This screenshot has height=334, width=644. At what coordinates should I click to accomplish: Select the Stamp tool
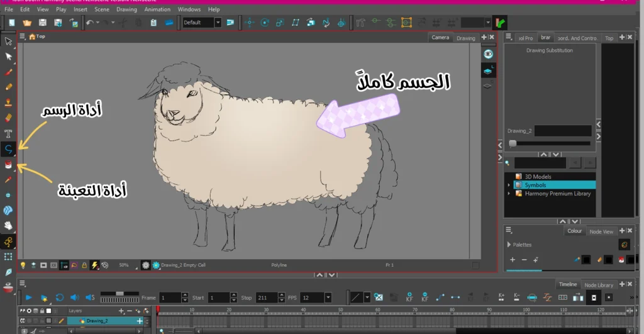[8, 103]
